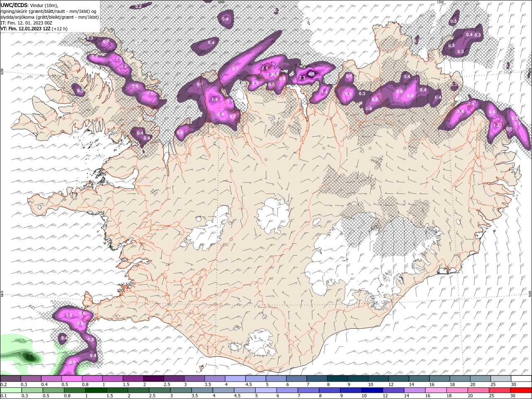The width and height of the screenshot is (532, 399).
Task: Click the 'VT: Fim. 12.01.2023 12Z' valid time
Action: pos(26,29)
